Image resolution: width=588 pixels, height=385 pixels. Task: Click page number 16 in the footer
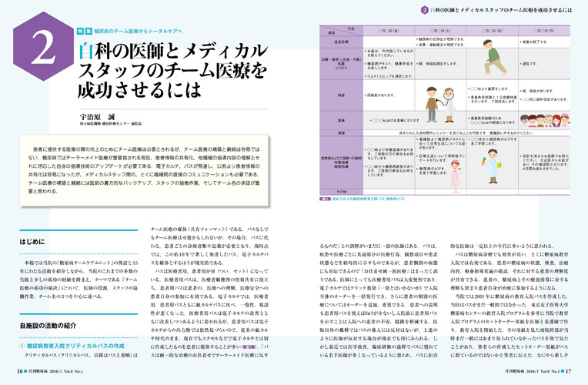click(19, 371)
